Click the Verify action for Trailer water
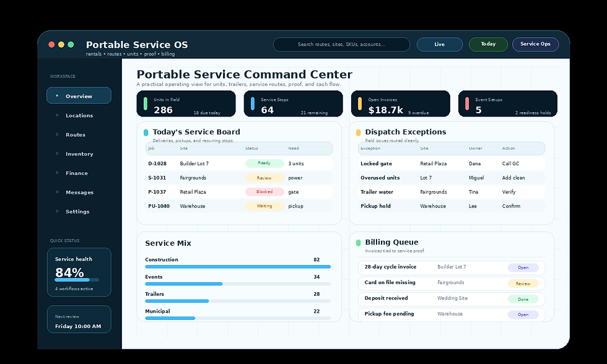This screenshot has width=607, height=364. coord(509,192)
